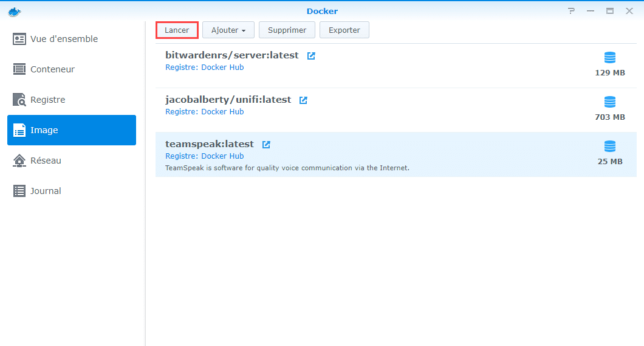Click the database icon above 129 MB

pyautogui.click(x=610, y=58)
